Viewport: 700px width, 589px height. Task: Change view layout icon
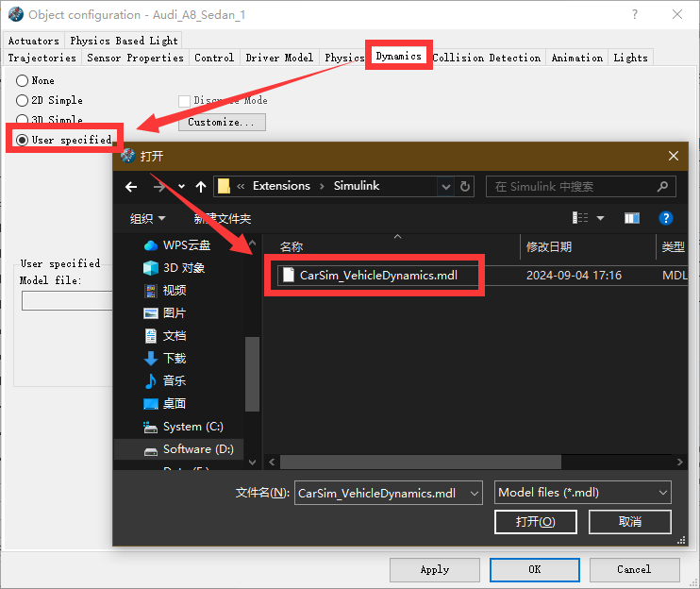coord(580,218)
